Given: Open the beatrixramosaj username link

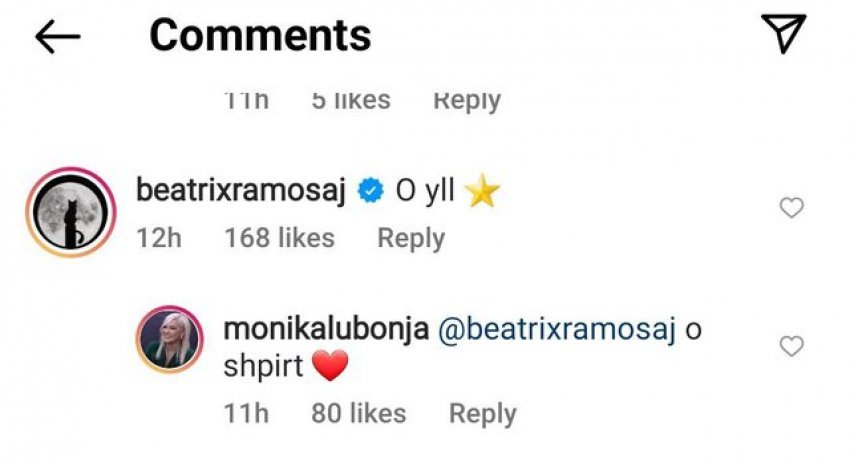Looking at the screenshot, I should (x=239, y=192).
